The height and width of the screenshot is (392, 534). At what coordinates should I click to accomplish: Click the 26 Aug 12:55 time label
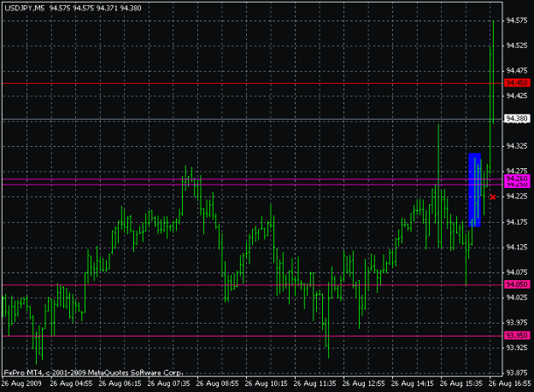pos(363,383)
